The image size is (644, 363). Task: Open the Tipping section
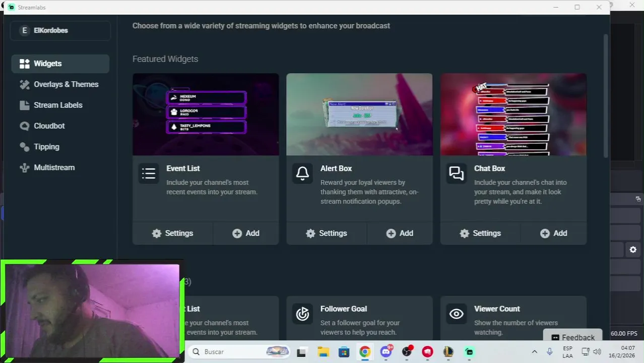point(60,147)
